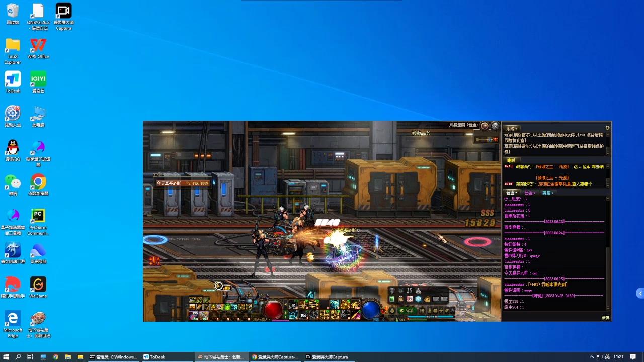Viewport: 644px width, 362px height.
Task: Click the 'blademaster : 5' chat line
Action: (x=517, y=210)
